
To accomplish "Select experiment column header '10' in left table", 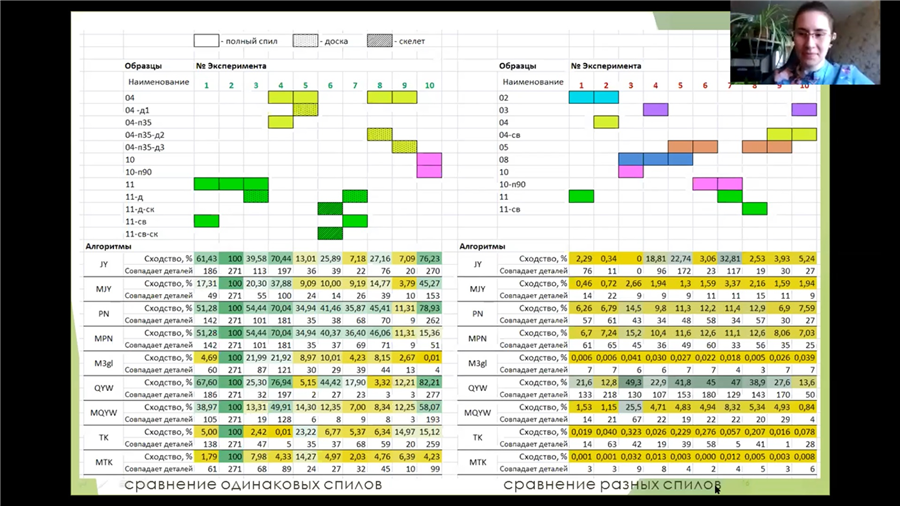I will [x=429, y=85].
